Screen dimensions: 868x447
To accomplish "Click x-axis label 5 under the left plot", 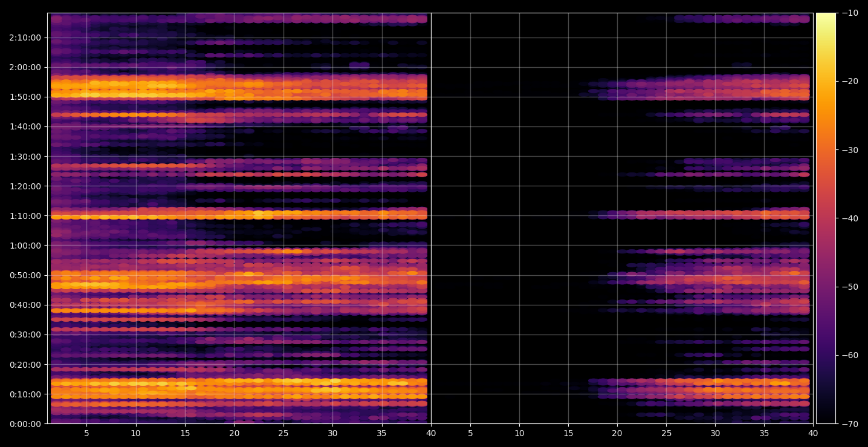I will [86, 433].
